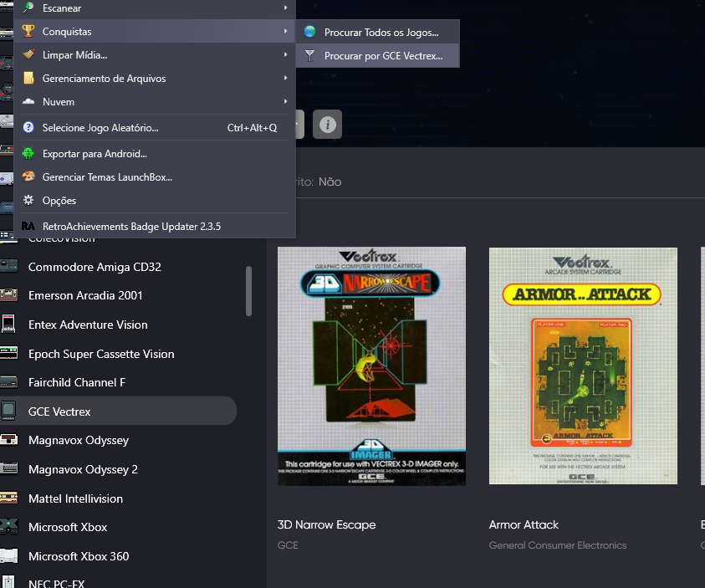Viewport: 705px width, 588px height.
Task: Click the platform list scrollbar
Action: (x=248, y=291)
